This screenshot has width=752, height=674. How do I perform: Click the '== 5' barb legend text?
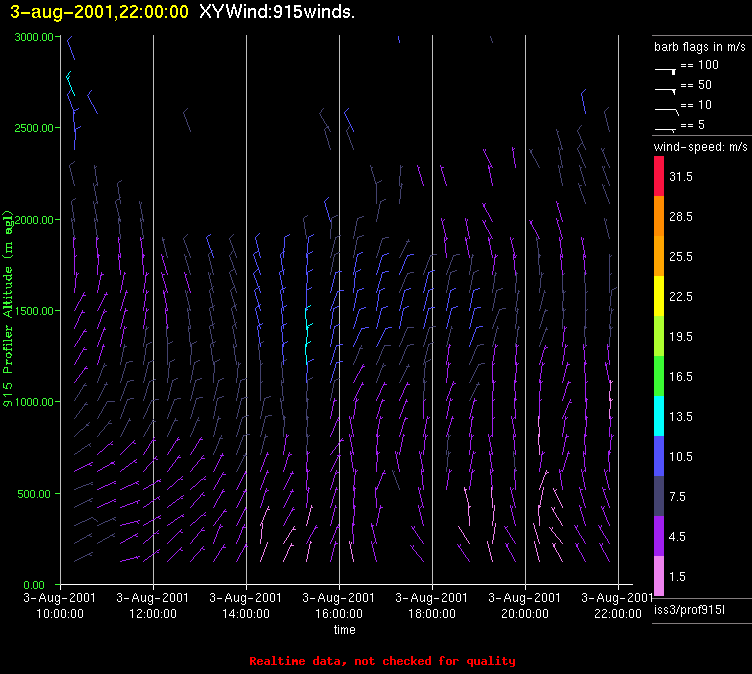pos(693,125)
